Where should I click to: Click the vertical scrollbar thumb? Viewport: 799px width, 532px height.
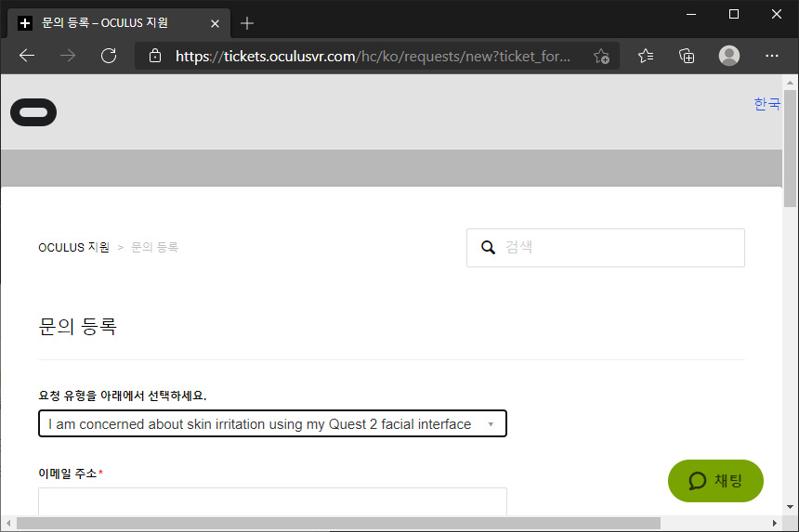(x=790, y=149)
